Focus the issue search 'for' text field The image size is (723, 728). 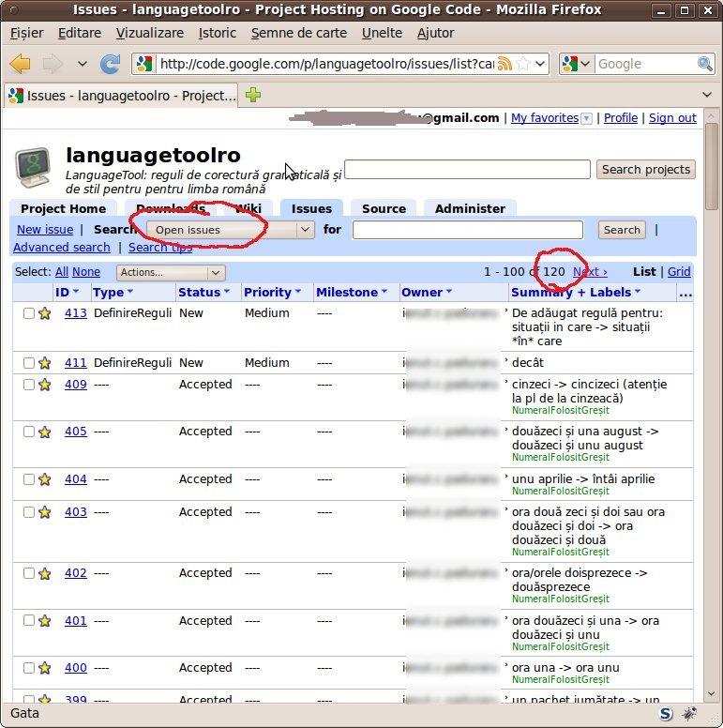pyautogui.click(x=467, y=230)
